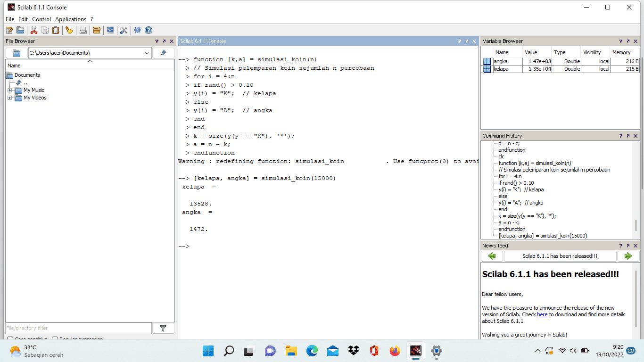The height and width of the screenshot is (362, 644).
Task: Open the Edit menu
Action: (x=23, y=19)
